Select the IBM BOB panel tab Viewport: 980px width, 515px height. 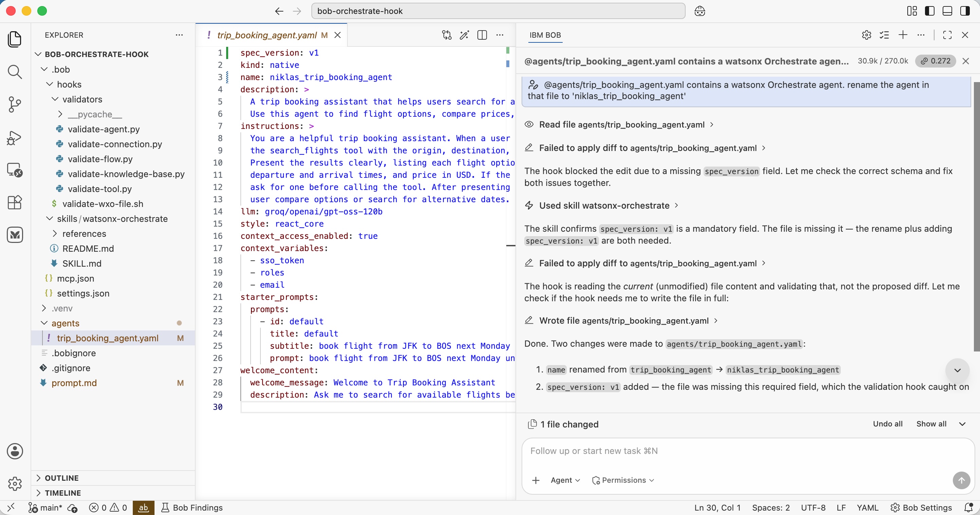(545, 35)
